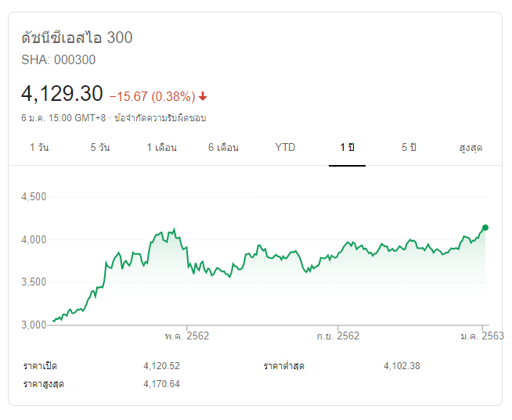Click the ราคาสูงสุด value 4,170.64

pos(161,383)
